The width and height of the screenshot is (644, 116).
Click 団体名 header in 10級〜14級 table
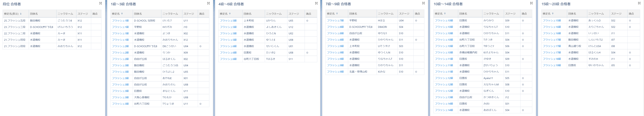470,14
